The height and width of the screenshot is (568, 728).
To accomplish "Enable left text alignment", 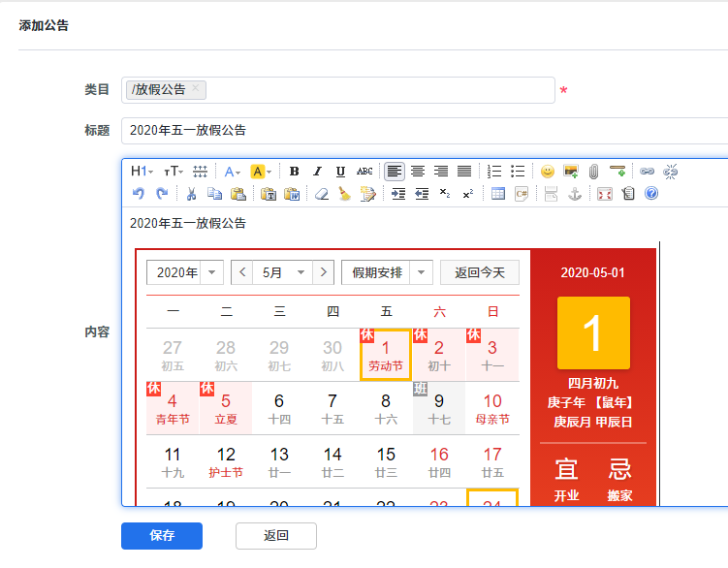I will (x=394, y=172).
